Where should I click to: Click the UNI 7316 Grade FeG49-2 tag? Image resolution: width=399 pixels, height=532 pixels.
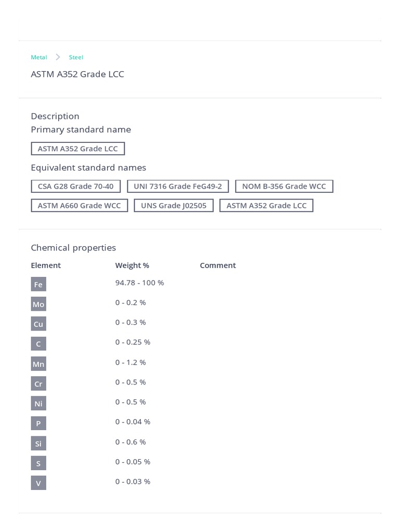click(x=178, y=187)
